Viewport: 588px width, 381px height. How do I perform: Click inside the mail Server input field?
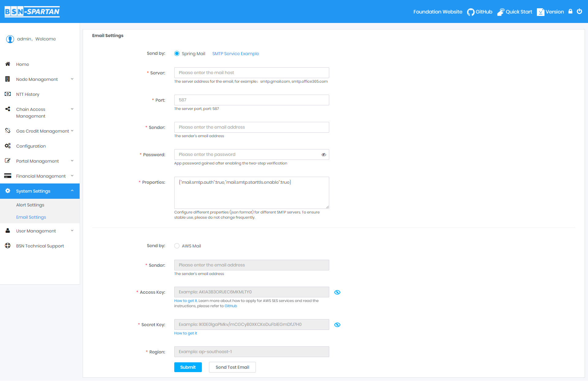tap(251, 73)
